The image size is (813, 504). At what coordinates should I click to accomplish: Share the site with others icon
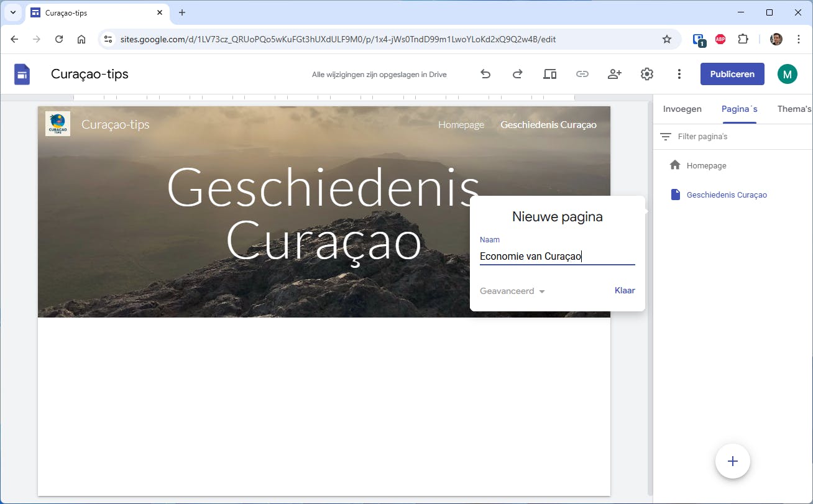click(x=614, y=74)
